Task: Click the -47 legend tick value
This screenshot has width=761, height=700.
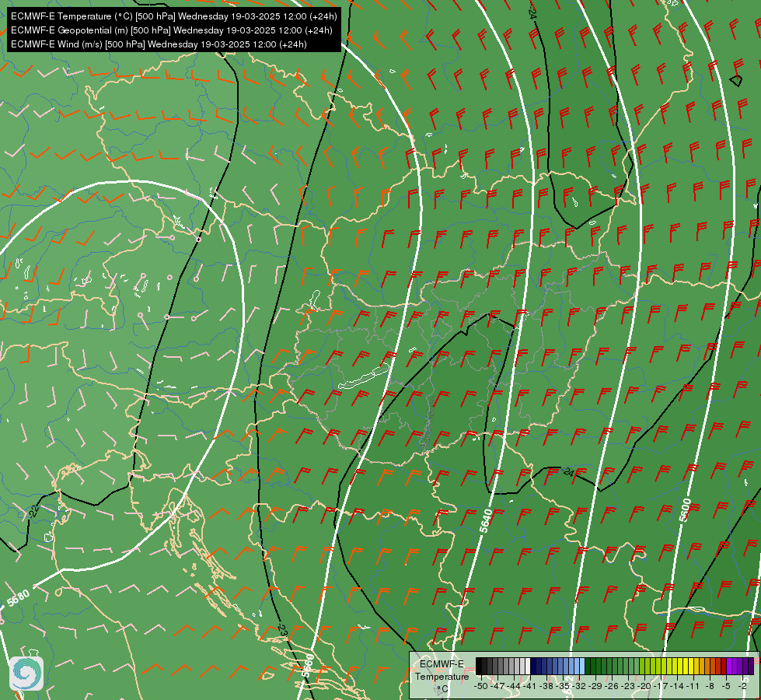Action: (497, 686)
